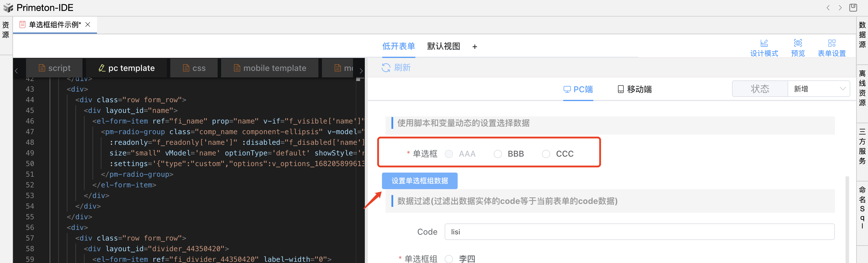This screenshot has width=868, height=263.
Task: Click code line 47 pm-radio-group
Action: pos(232,132)
